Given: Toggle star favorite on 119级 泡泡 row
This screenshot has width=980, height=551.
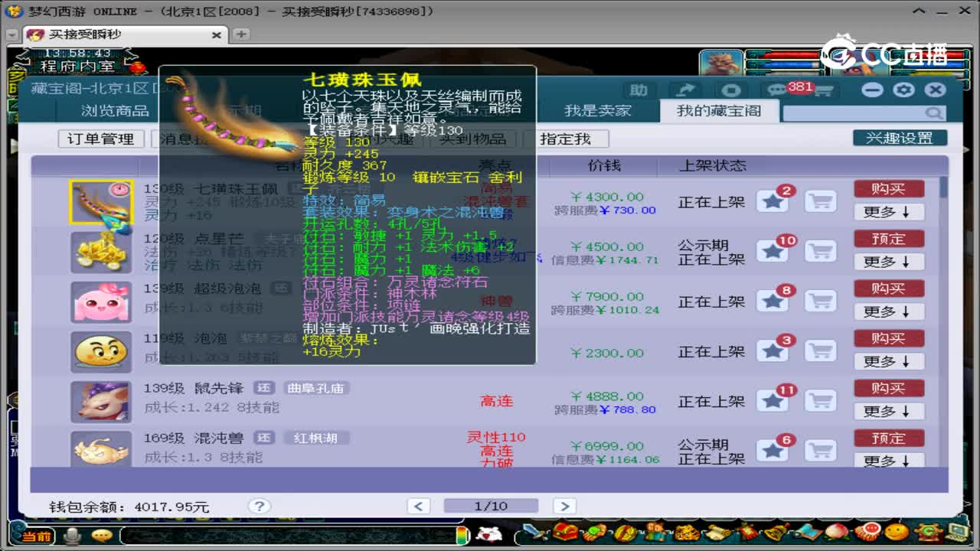Looking at the screenshot, I should point(773,351).
